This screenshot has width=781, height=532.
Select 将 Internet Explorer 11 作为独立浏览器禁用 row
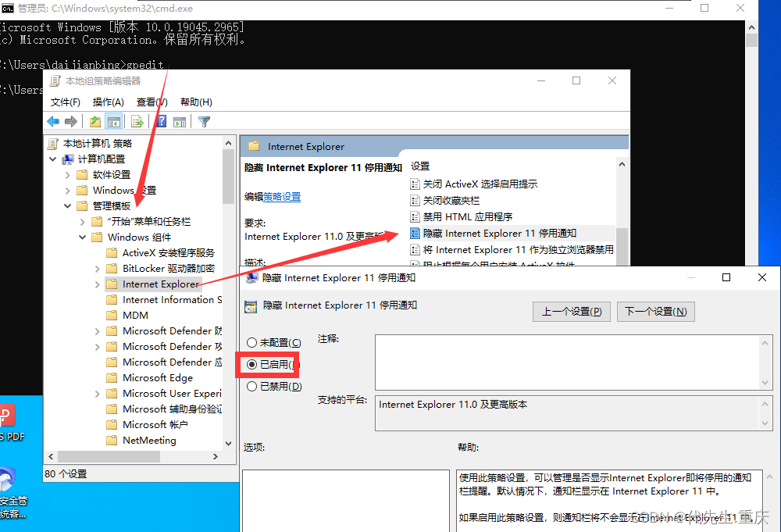512,250
